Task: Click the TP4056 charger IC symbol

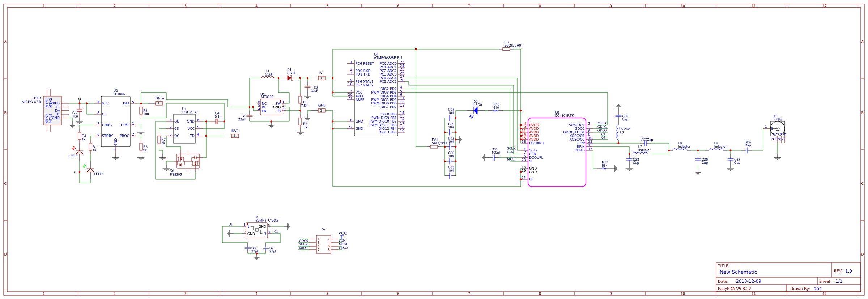Action: click(115, 121)
